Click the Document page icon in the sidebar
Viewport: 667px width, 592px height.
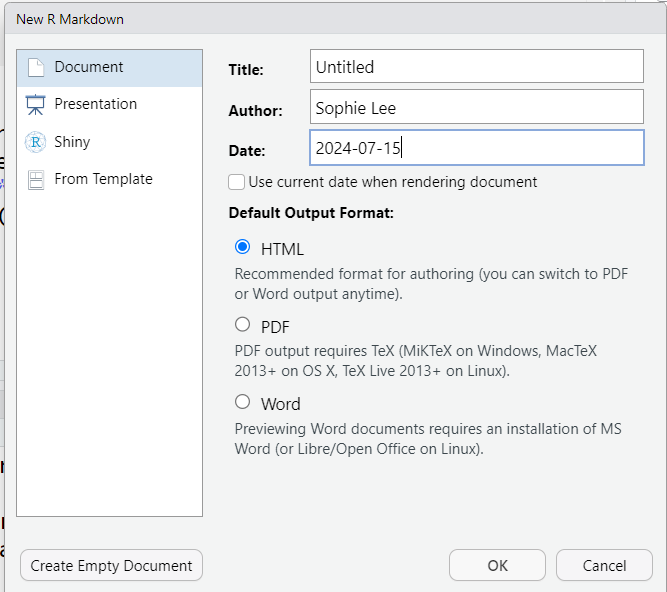36,68
